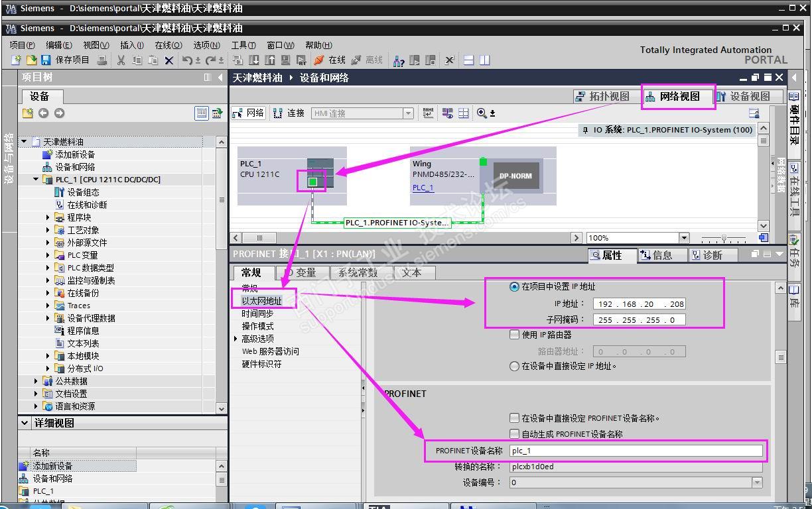Switch to 拓扑视图 topology view tab
Image resolution: width=812 pixels, height=509 pixels.
(602, 97)
